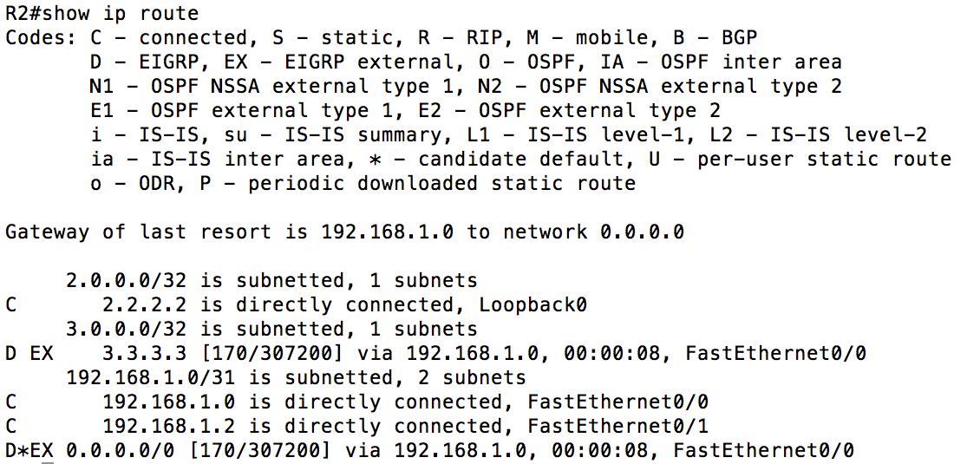The width and height of the screenshot is (980, 464).
Task: Click FastEthernet0/1 interface name
Action: [618, 427]
